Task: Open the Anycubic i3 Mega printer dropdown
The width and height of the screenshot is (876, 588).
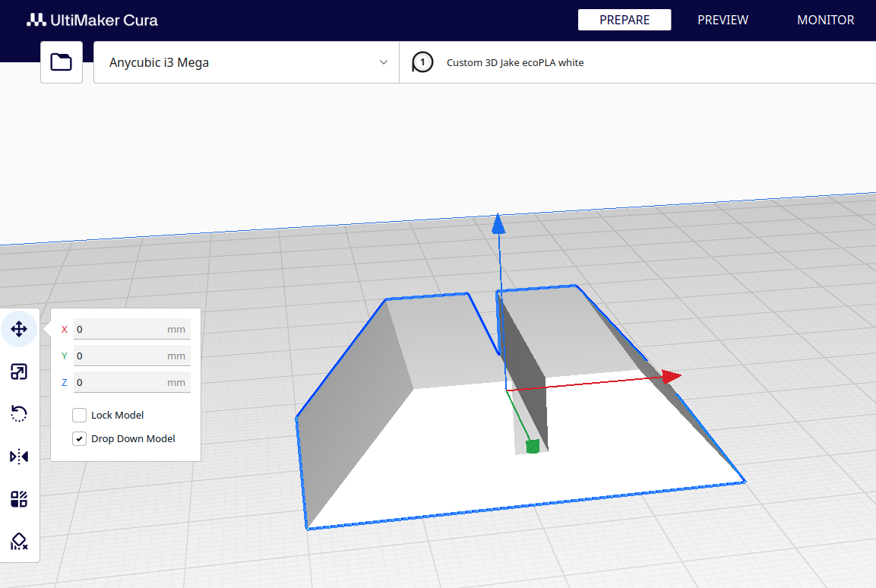Action: pyautogui.click(x=245, y=62)
